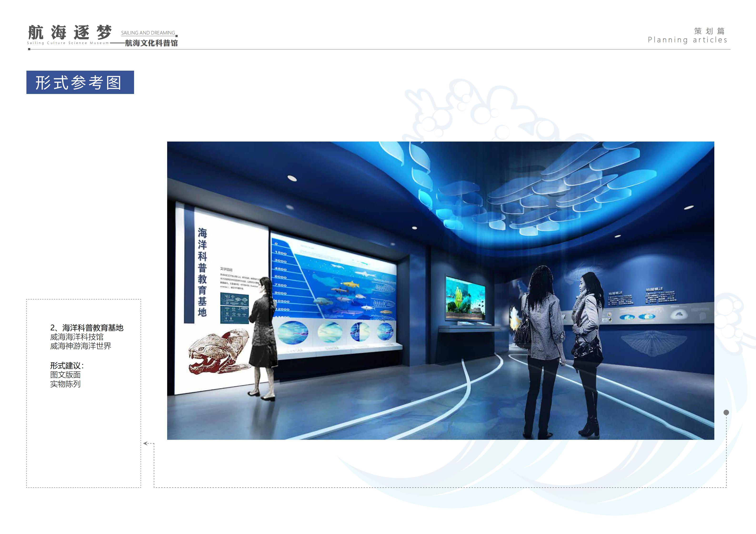Click the 航海文化科普馆 heading text
The width and height of the screenshot is (756, 534).
tap(151, 43)
